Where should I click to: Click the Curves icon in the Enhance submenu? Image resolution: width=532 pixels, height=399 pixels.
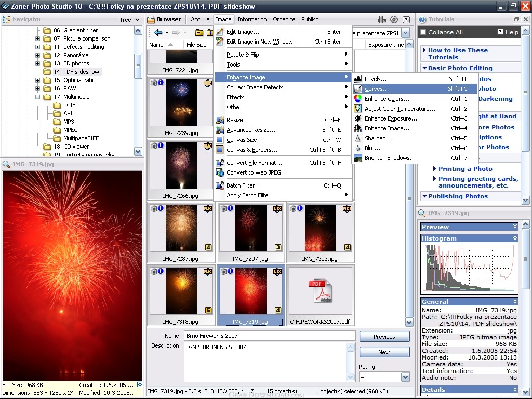357,89
